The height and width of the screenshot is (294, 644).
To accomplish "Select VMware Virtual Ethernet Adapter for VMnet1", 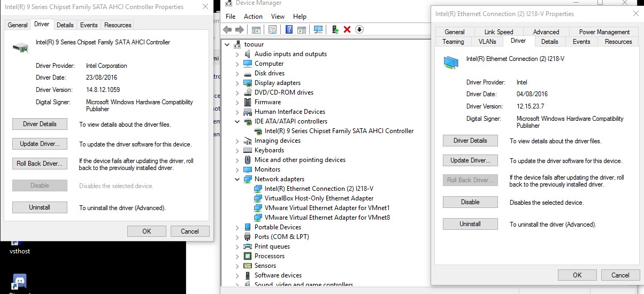I will point(327,208).
